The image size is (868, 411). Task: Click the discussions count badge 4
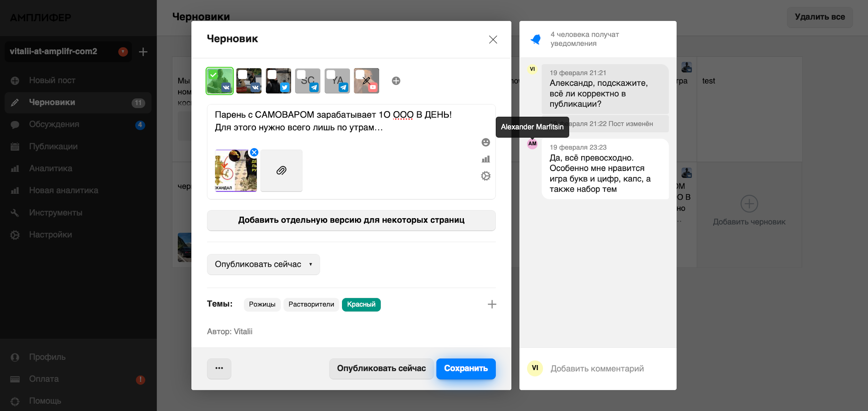point(140,125)
